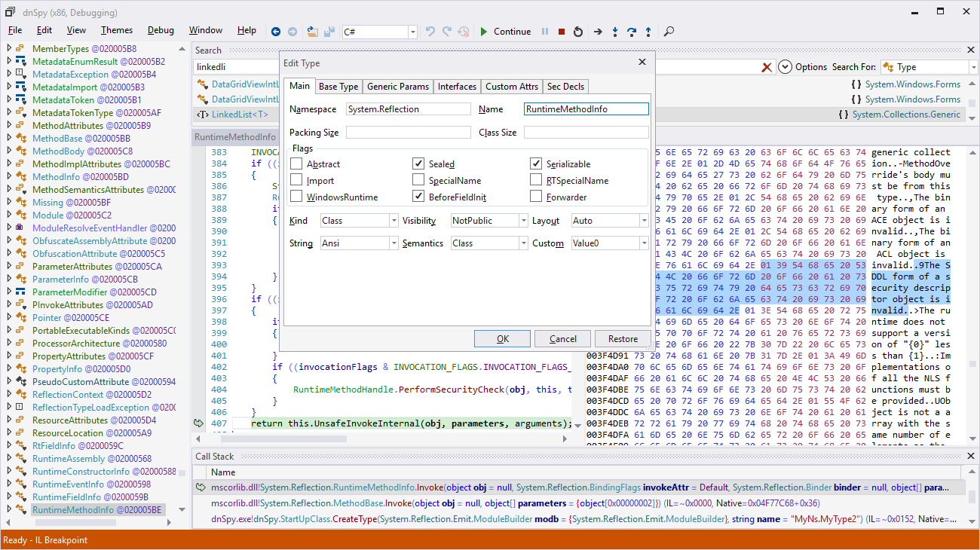Image resolution: width=980 pixels, height=550 pixels.
Task: Click the Options circle chevron icon in Search
Action: [786, 67]
